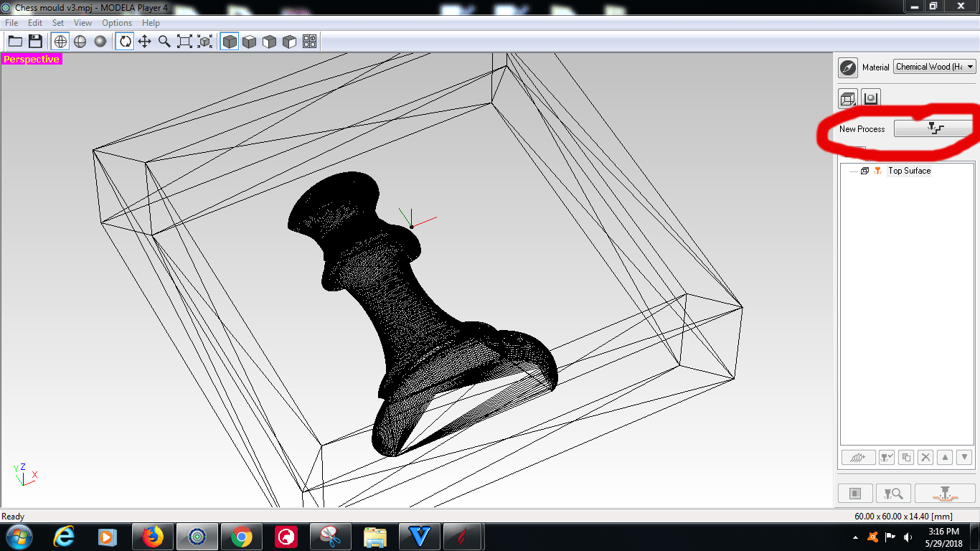This screenshot has height=551, width=980.
Task: Click the fit model to view icon
Action: tap(205, 42)
